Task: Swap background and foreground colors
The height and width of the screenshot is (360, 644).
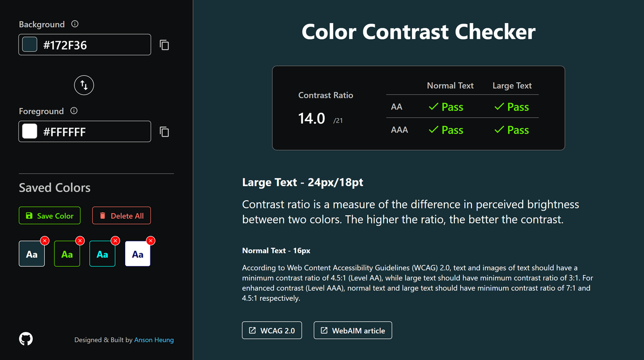Action: tap(84, 85)
